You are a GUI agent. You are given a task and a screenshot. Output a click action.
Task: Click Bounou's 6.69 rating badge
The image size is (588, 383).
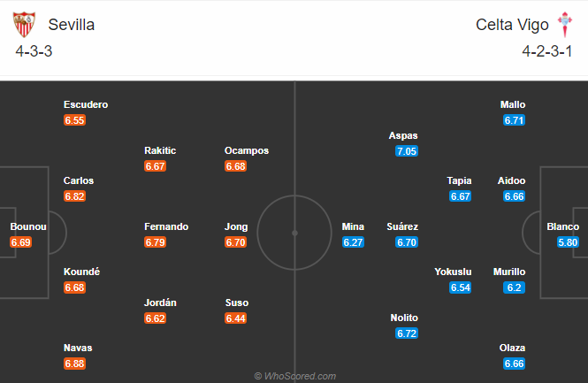tap(20, 242)
